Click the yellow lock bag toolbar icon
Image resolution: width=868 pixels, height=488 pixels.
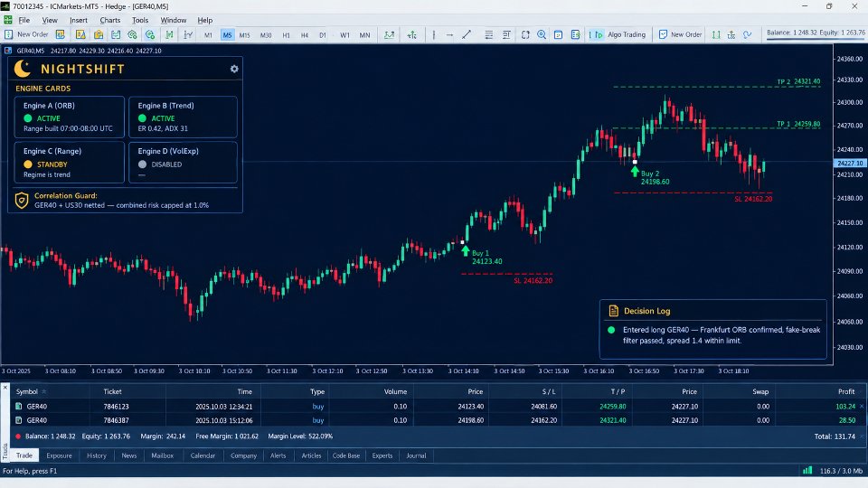pos(98,34)
